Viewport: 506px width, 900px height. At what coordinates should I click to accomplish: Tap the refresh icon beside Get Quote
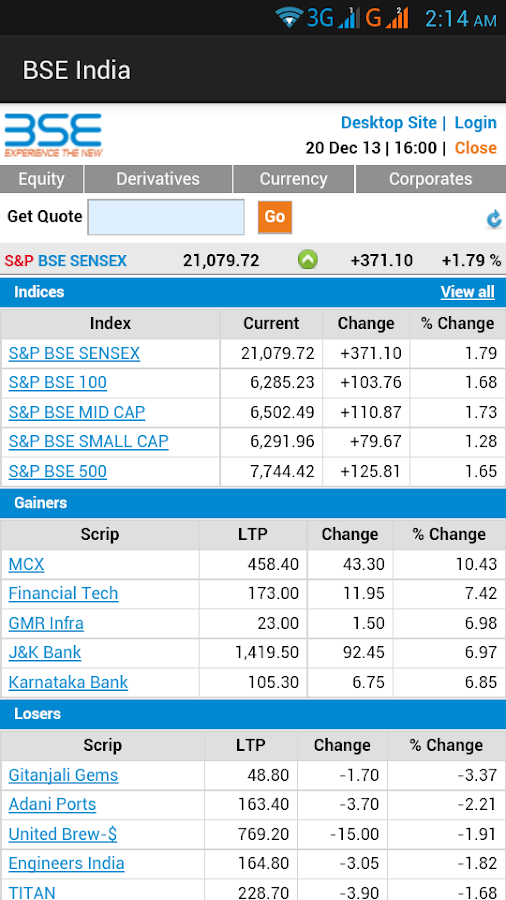pos(494,219)
